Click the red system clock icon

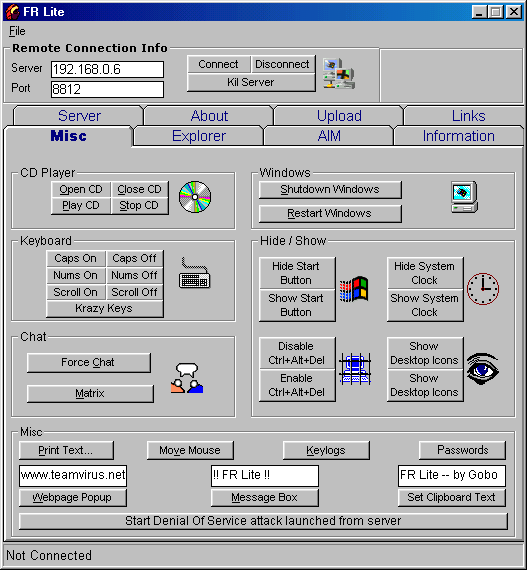[x=483, y=289]
